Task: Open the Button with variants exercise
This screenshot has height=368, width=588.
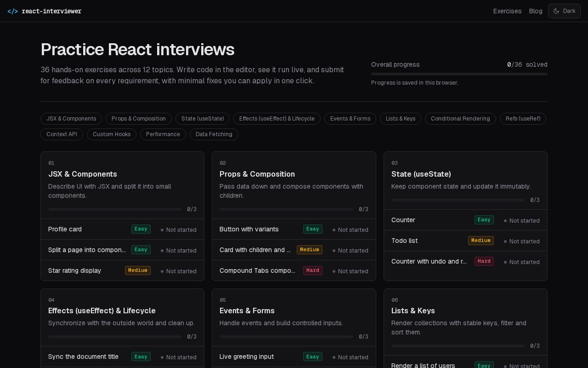Action: pos(294,229)
